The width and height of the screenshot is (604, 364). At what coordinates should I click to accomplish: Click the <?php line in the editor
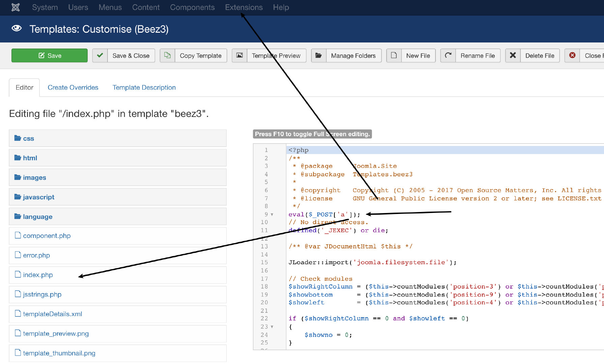[x=298, y=150]
